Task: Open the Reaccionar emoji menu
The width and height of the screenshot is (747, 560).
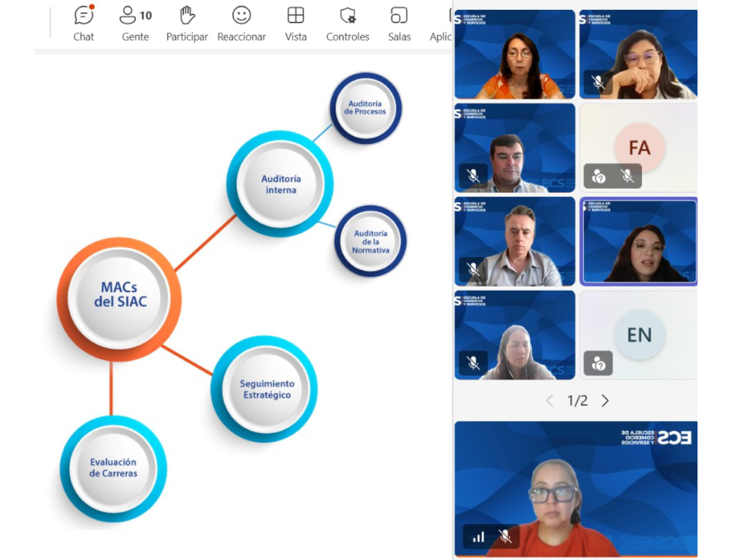Action: click(x=241, y=24)
